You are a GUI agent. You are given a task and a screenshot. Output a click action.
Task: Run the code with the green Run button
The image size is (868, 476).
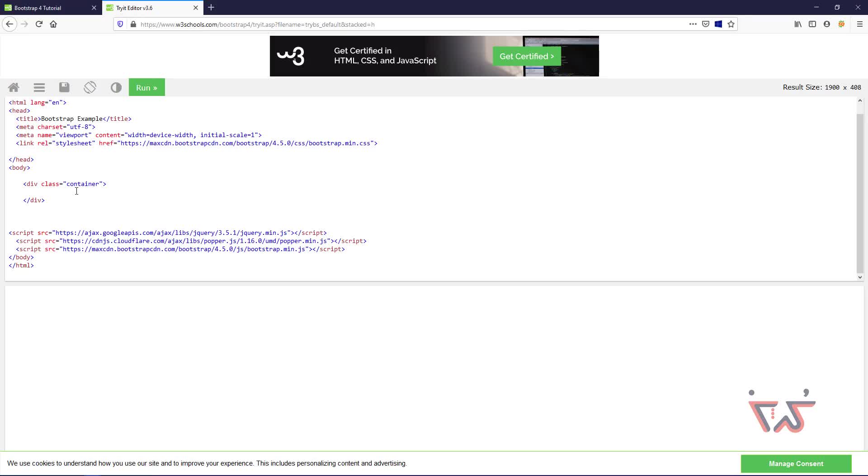pyautogui.click(x=147, y=87)
